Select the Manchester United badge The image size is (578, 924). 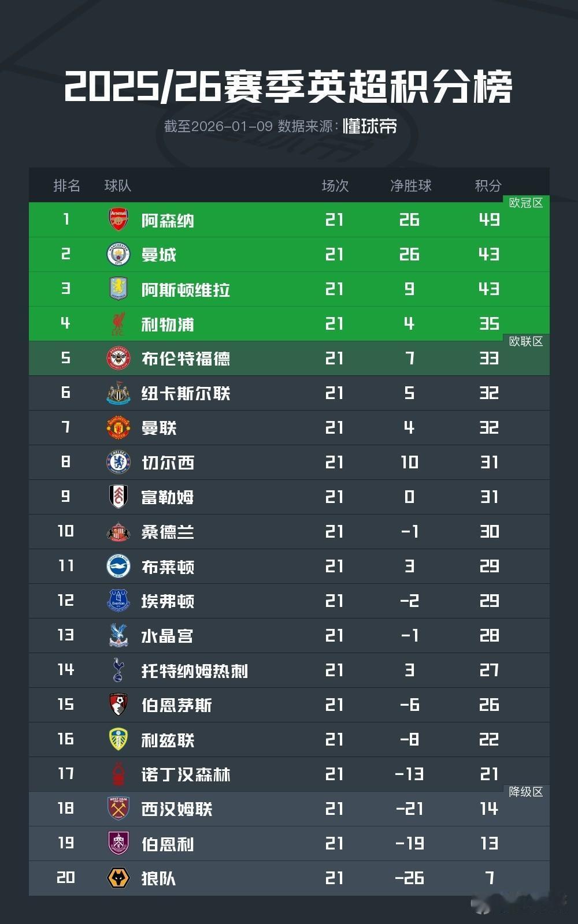point(118,427)
